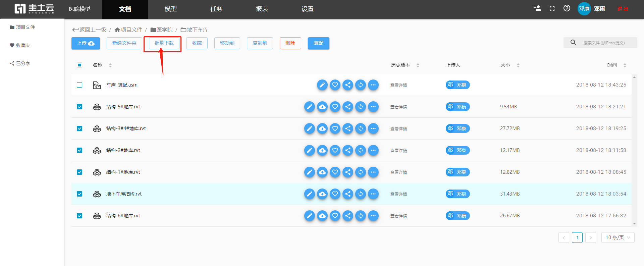Click refresh icon for 结构-6#地库.rvt
Viewport: 644px width, 266px height.
[x=361, y=216]
